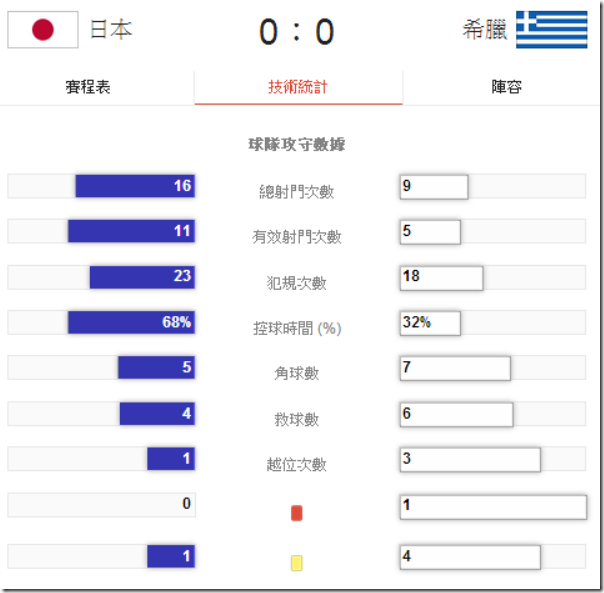
Task: Click Japan's fouls bar showing 23
Action: pos(142,277)
